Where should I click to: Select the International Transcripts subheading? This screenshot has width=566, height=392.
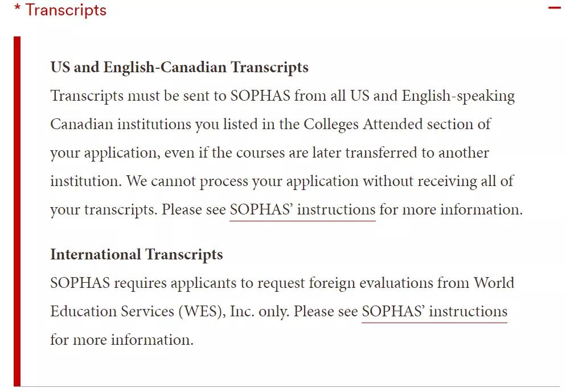[x=136, y=254]
